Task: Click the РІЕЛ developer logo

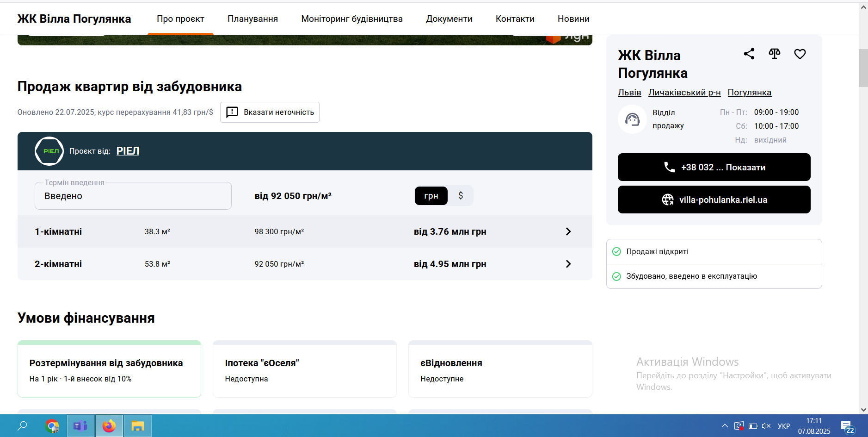Action: coord(49,151)
